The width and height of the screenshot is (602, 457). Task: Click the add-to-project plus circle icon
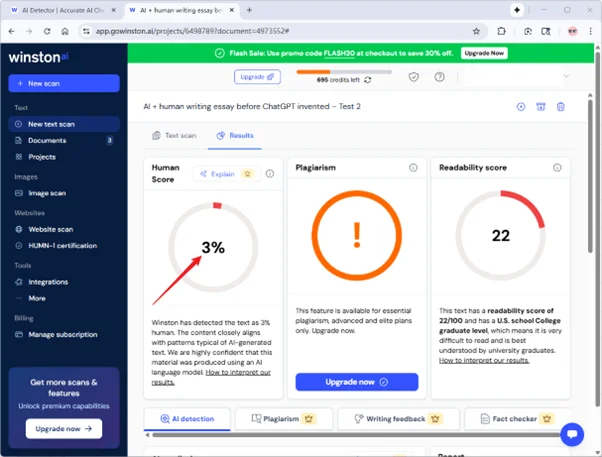click(520, 107)
